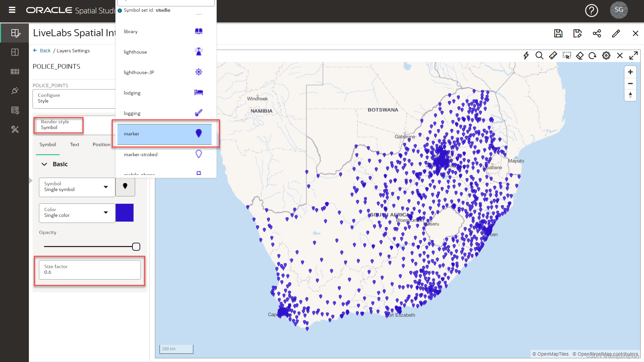The height and width of the screenshot is (362, 644).
Task: Expand map to fullscreen
Action: coord(633,56)
